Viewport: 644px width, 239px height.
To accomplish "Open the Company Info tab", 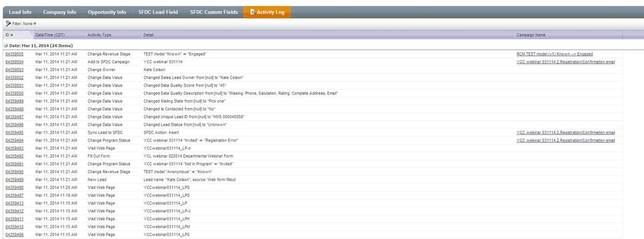I will (x=59, y=12).
